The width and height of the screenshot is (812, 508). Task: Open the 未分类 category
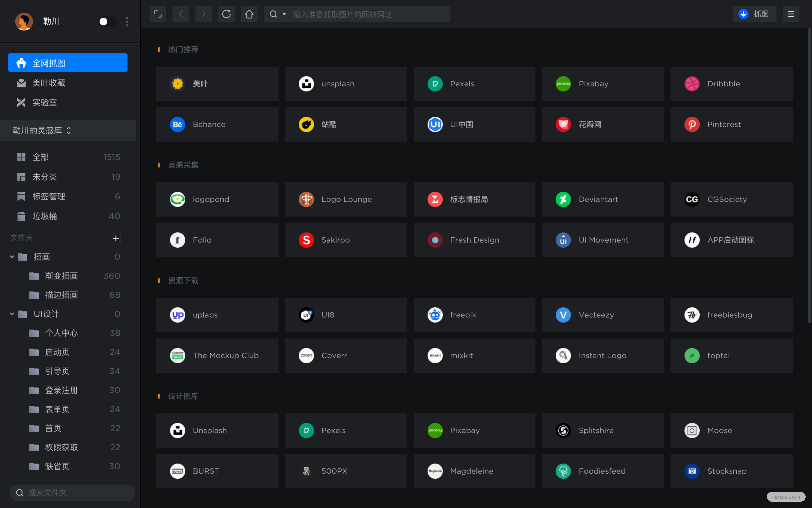pyautogui.click(x=68, y=177)
